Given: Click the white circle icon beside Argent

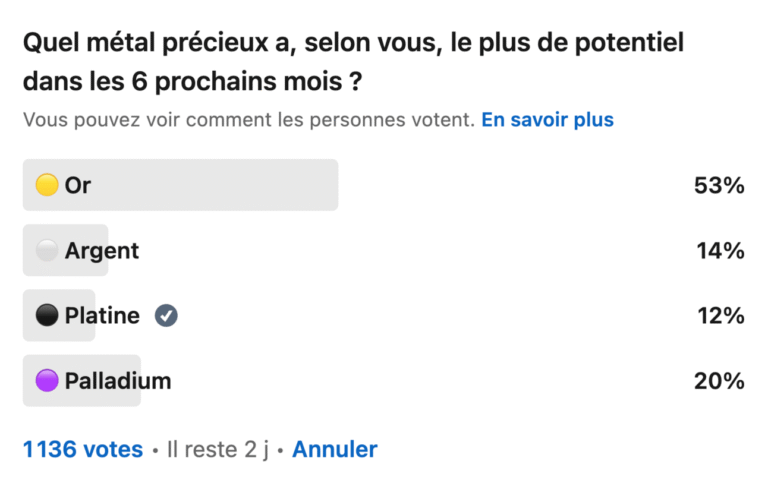Looking at the screenshot, I should pyautogui.click(x=47, y=251).
